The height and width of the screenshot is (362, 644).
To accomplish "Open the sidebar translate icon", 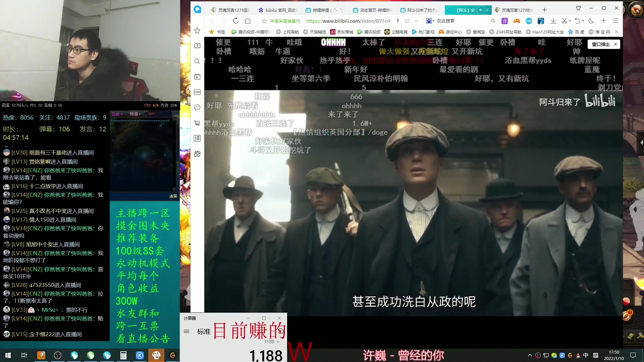I will coord(197,138).
